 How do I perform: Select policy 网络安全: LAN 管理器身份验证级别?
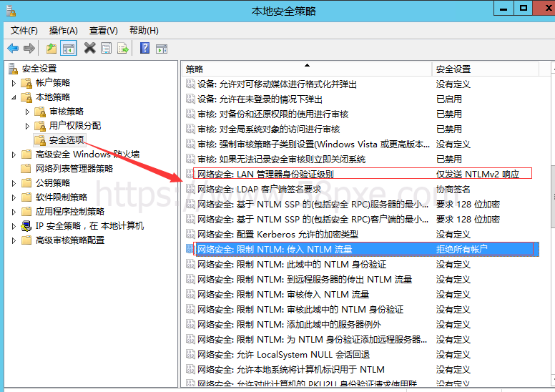(x=265, y=175)
